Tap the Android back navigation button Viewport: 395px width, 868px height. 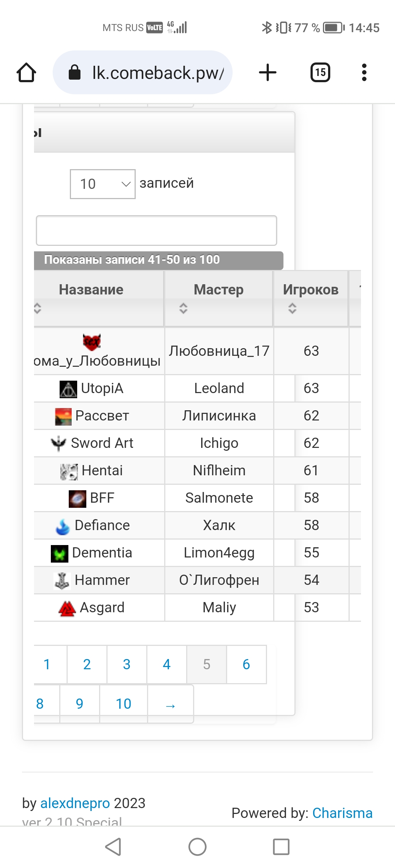coord(113,847)
